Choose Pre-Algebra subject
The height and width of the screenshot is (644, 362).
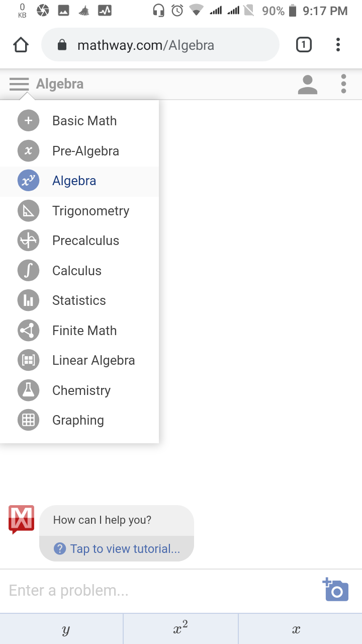[85, 151]
